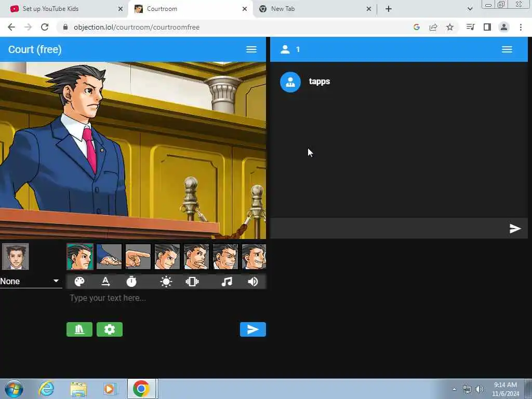Select the highlighted standing pose thumbnail
The width and height of the screenshot is (532, 399).
[x=79, y=257]
